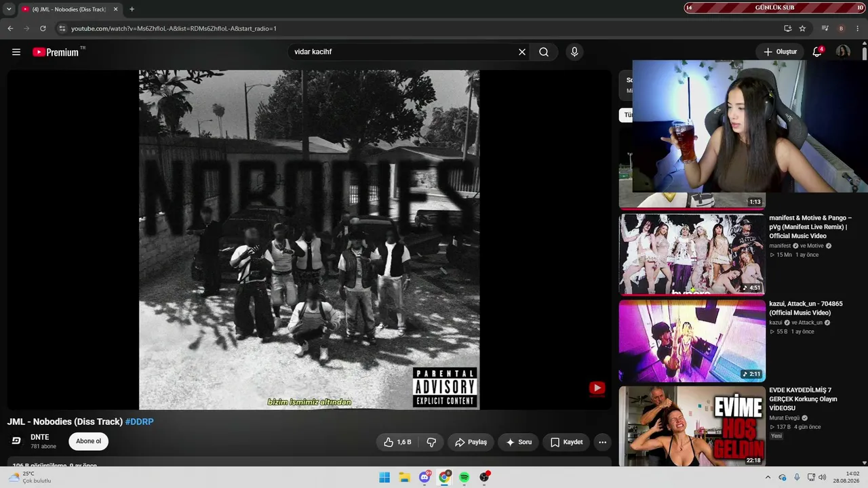
Task: Go back with the browser back arrow
Action: coord(10,28)
